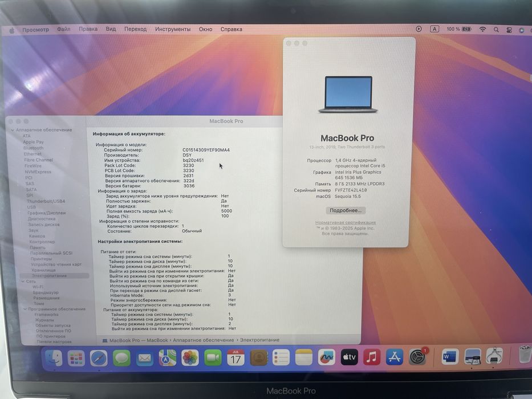Open Reminders from the Dock
The image size is (532, 399).
[x=281, y=357]
